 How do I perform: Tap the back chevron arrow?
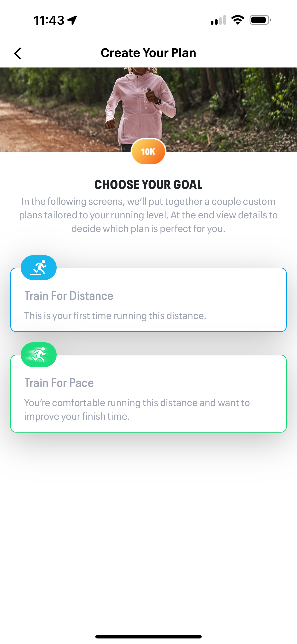18,53
